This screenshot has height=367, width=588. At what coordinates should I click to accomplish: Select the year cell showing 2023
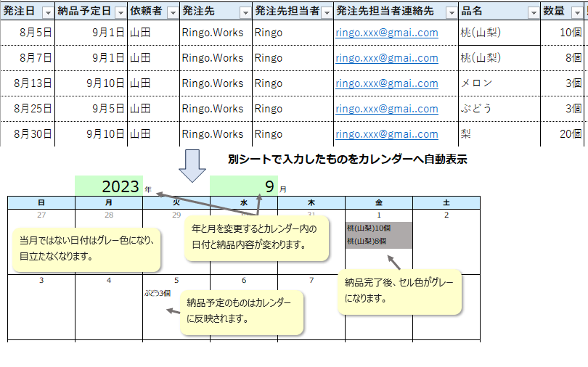pyautogui.click(x=109, y=186)
